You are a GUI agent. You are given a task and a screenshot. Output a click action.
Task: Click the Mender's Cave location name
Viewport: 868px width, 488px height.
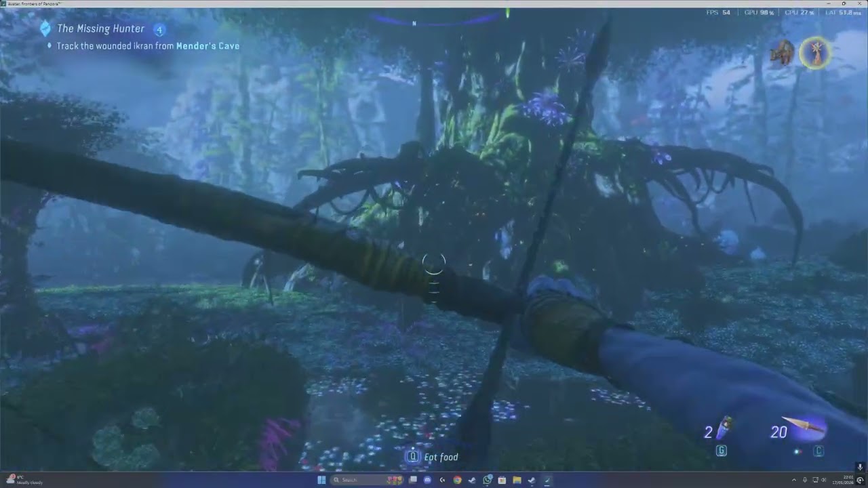pyautogui.click(x=208, y=46)
